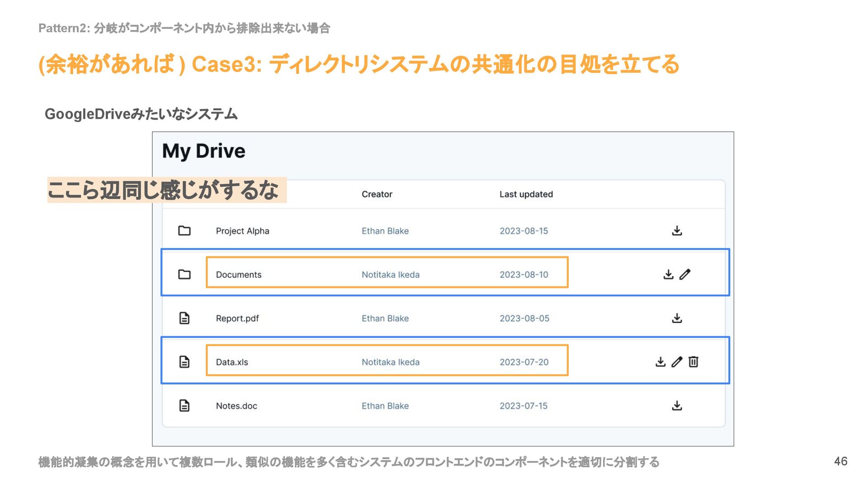Open the Project Alpha folder name
The height and width of the screenshot is (488, 868).
tap(242, 231)
